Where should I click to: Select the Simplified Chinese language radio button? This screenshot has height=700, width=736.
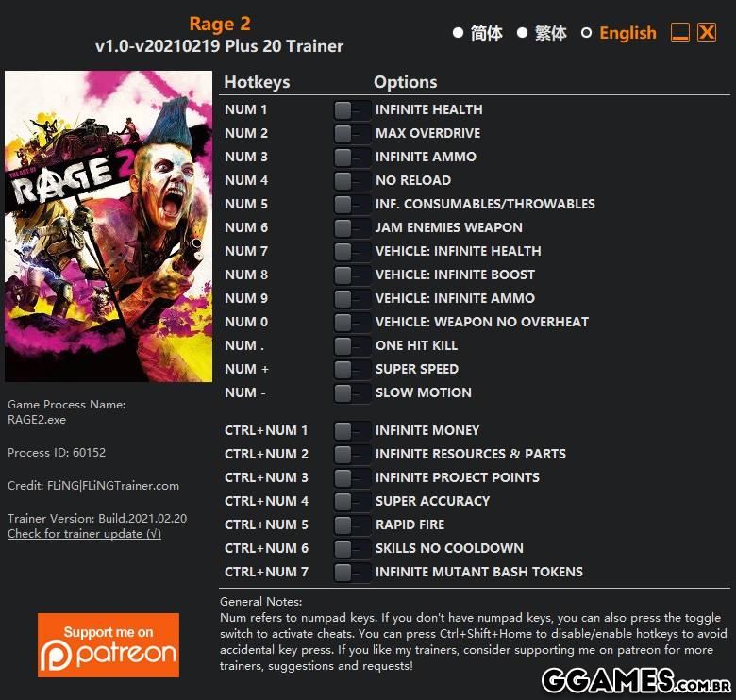click(459, 33)
